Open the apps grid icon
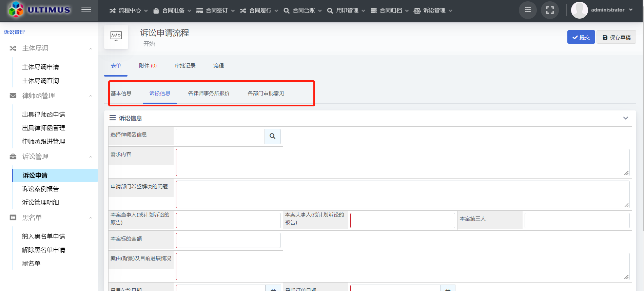Viewport: 644px width, 291px height. point(528,10)
